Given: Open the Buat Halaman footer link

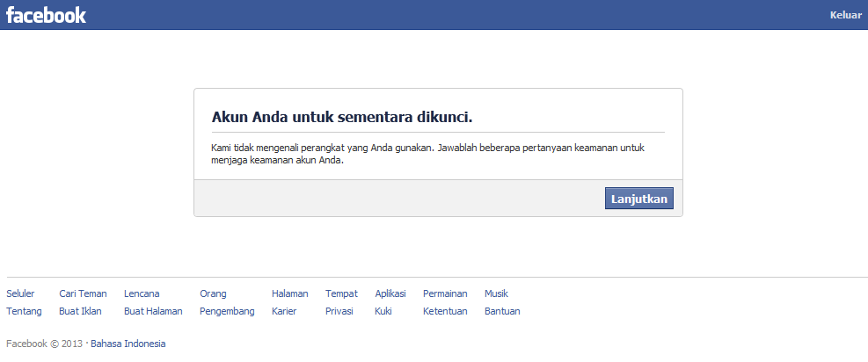Looking at the screenshot, I should (153, 311).
